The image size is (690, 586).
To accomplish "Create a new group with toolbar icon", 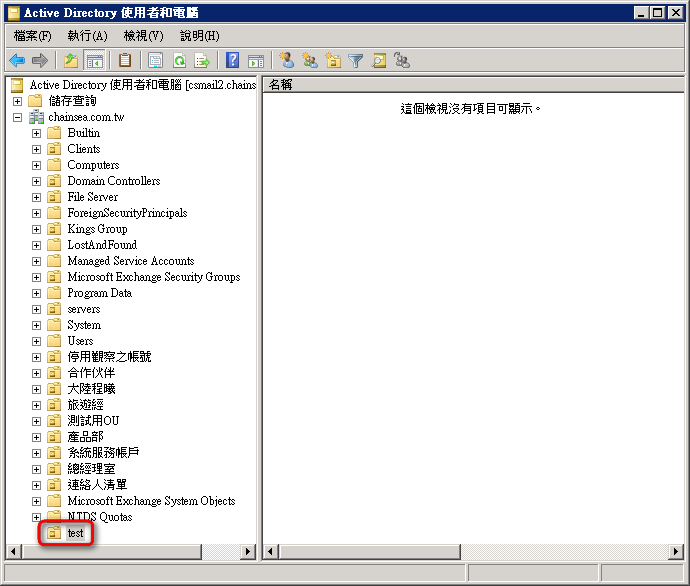I will (310, 60).
